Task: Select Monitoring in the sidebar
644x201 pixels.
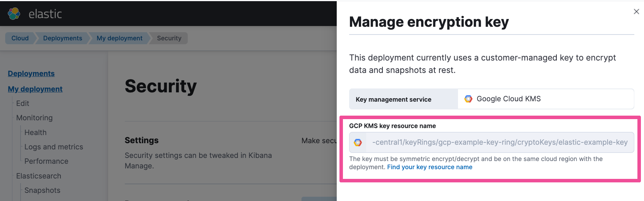Action: pyautogui.click(x=34, y=118)
